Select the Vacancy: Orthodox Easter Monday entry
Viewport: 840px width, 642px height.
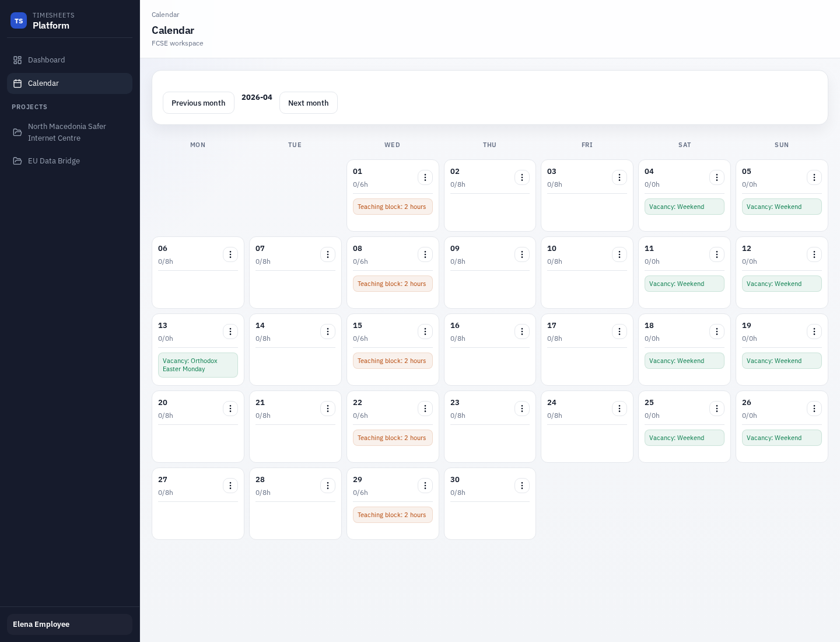click(198, 365)
